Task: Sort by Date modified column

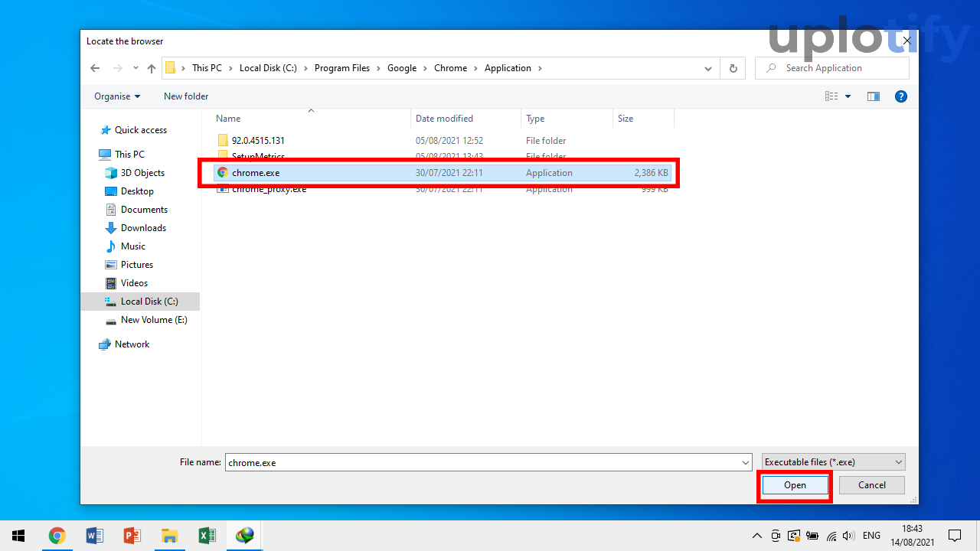Action: [x=444, y=119]
